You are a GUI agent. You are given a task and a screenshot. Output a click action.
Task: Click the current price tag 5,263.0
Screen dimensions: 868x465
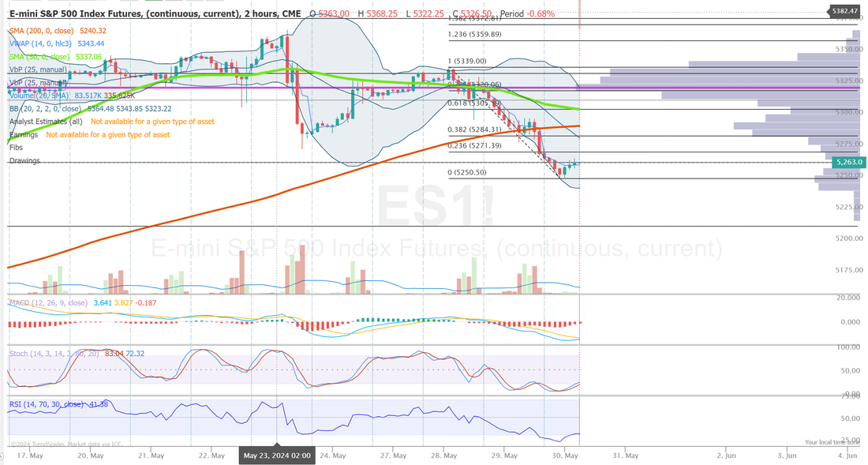pyautogui.click(x=849, y=162)
